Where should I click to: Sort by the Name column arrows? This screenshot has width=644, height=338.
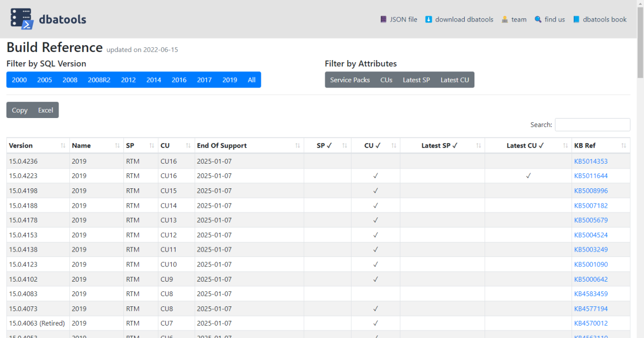coord(118,145)
